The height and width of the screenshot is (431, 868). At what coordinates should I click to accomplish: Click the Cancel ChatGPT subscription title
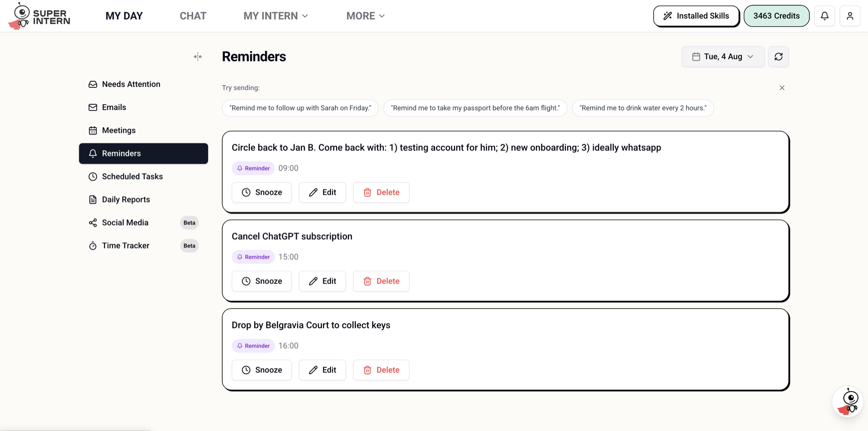[292, 236]
